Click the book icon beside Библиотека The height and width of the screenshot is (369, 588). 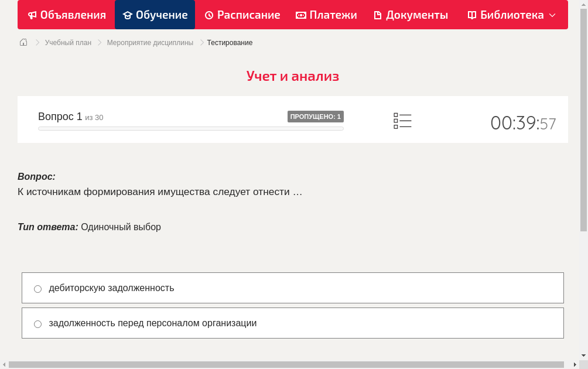[471, 15]
